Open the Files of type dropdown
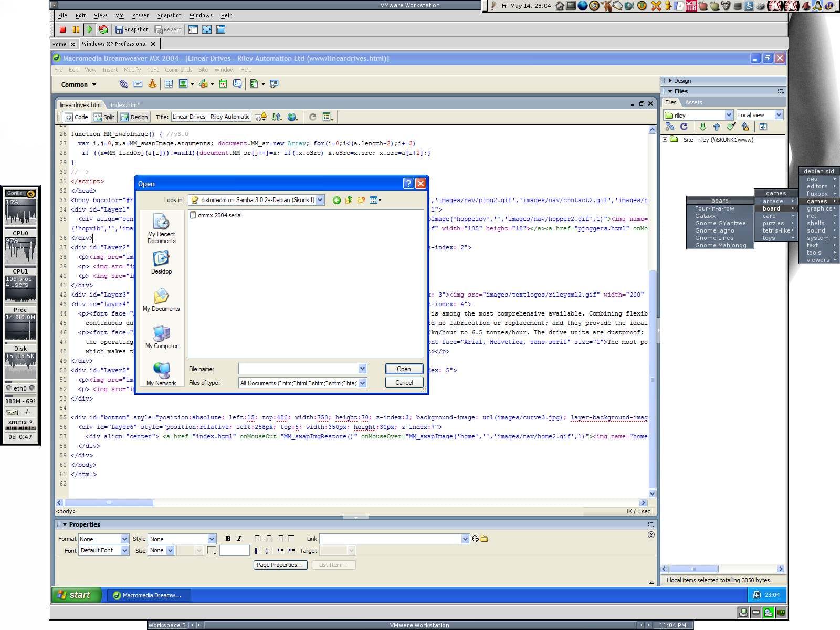This screenshot has height=630, width=840. pyautogui.click(x=362, y=383)
